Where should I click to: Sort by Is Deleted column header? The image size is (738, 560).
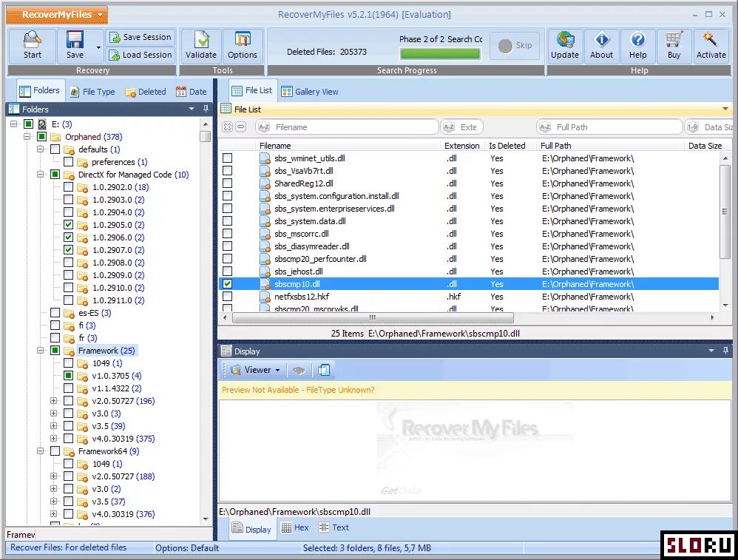[x=507, y=146]
